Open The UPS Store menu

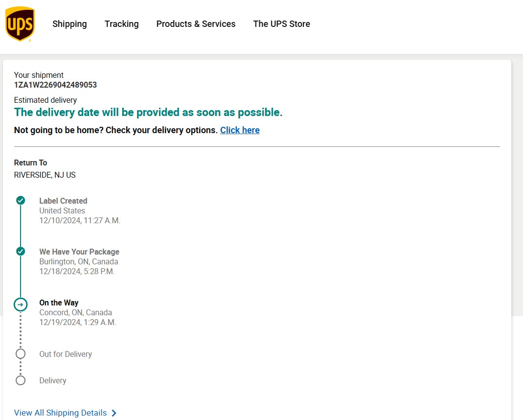pyautogui.click(x=281, y=24)
